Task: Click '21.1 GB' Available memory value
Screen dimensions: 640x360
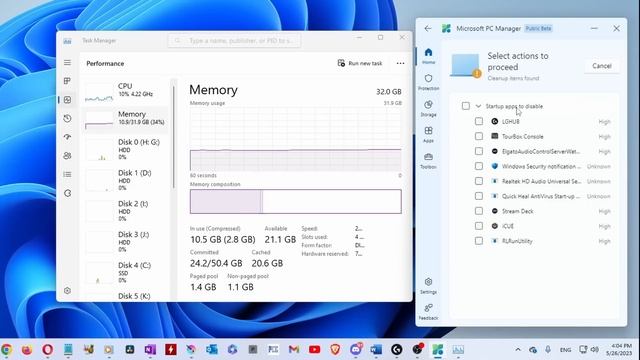Action: [x=280, y=240]
